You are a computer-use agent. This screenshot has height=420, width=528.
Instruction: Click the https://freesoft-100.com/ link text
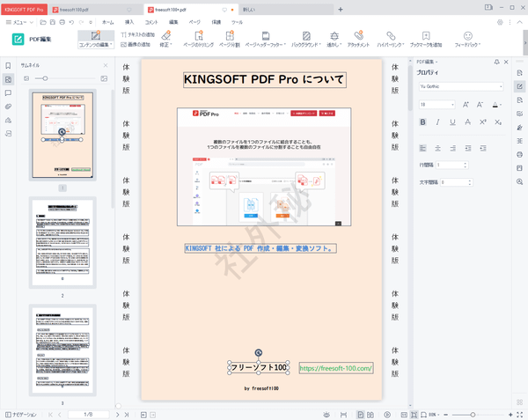click(x=336, y=368)
